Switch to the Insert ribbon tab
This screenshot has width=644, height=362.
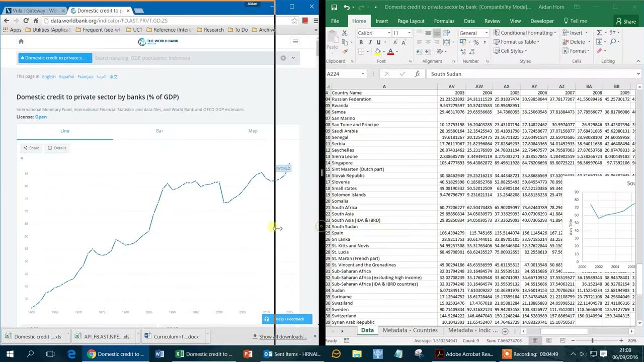(x=382, y=21)
